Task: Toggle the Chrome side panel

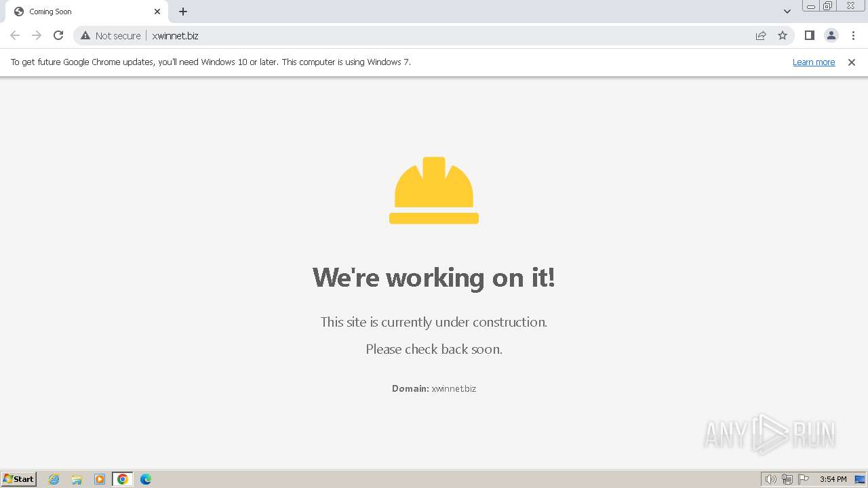Action: click(809, 35)
